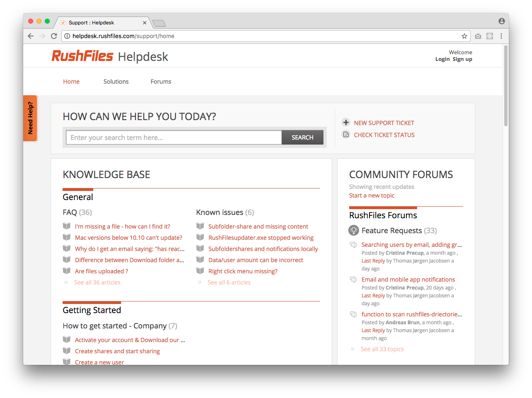
Task: Go to the Home nav item
Action: (71, 82)
